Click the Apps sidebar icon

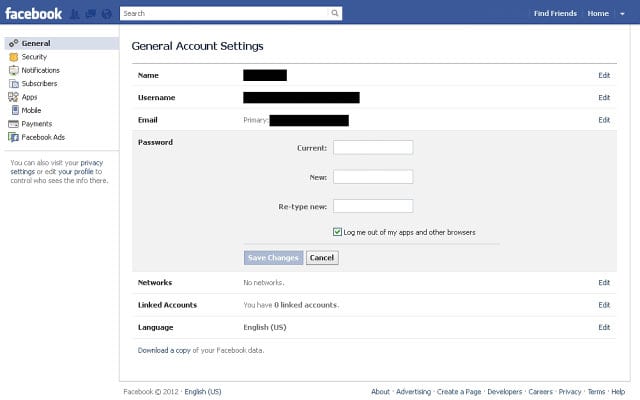coord(13,97)
